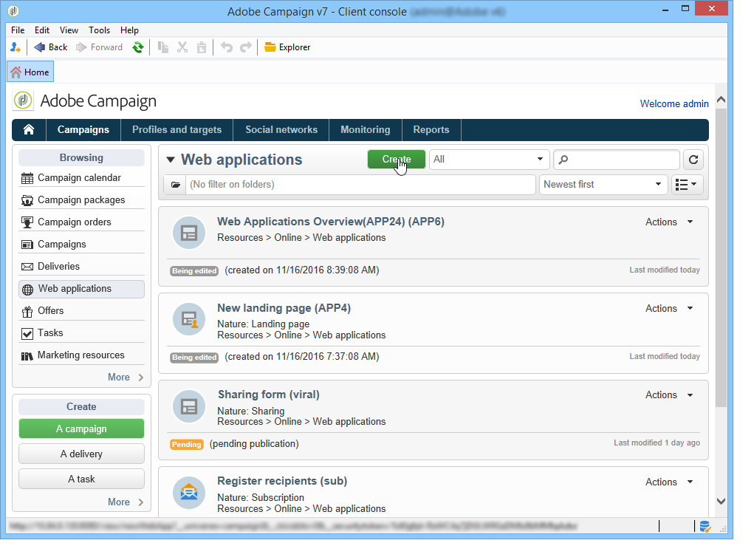The width and height of the screenshot is (754, 560).
Task: Open Actions for Web Applications Overview
Action: [669, 222]
